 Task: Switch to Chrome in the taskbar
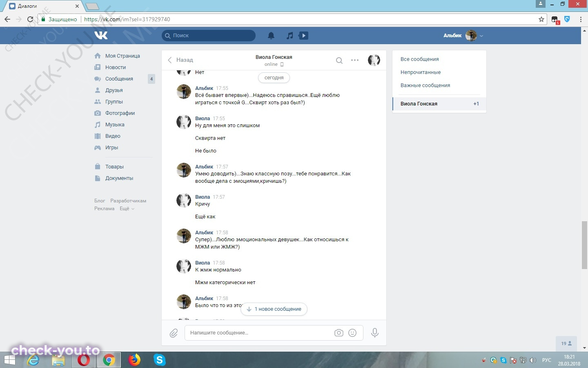[109, 360]
